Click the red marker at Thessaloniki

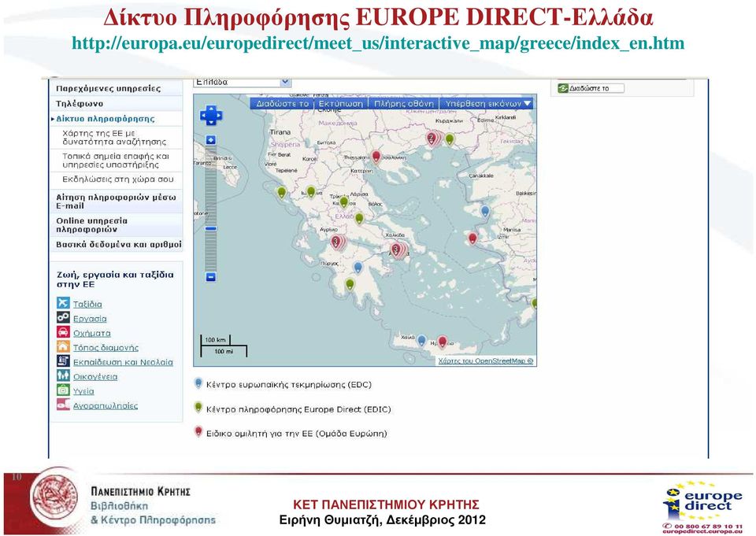(376, 156)
